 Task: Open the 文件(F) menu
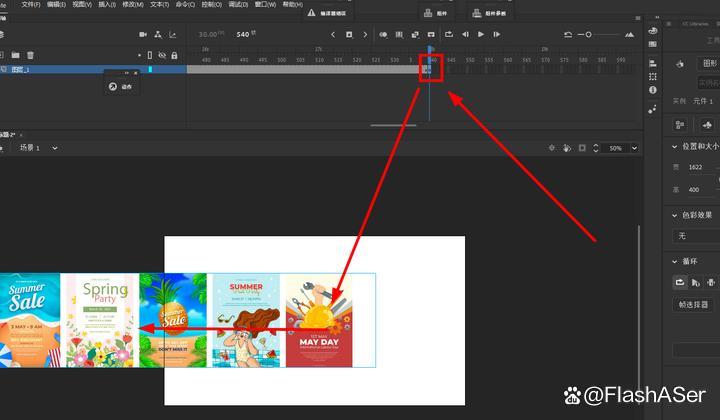(31, 4)
